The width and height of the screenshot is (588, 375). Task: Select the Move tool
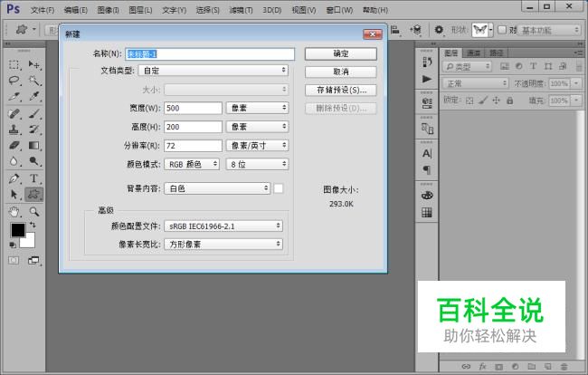(x=34, y=65)
